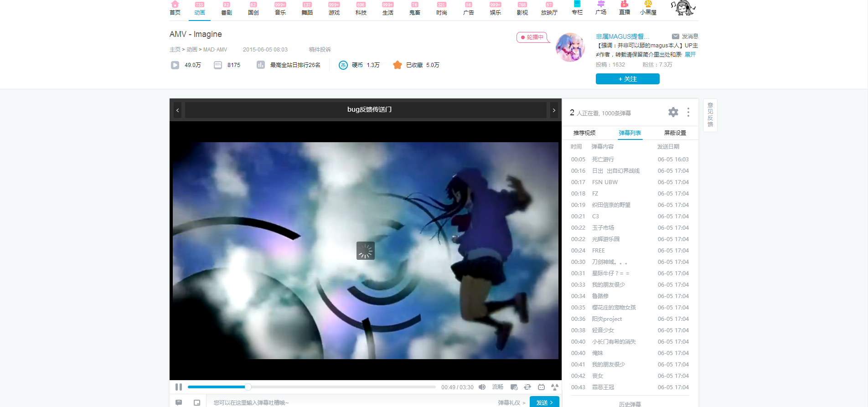Open 历史弹幕 history danmaku
This screenshot has height=407, width=868.
[630, 404]
